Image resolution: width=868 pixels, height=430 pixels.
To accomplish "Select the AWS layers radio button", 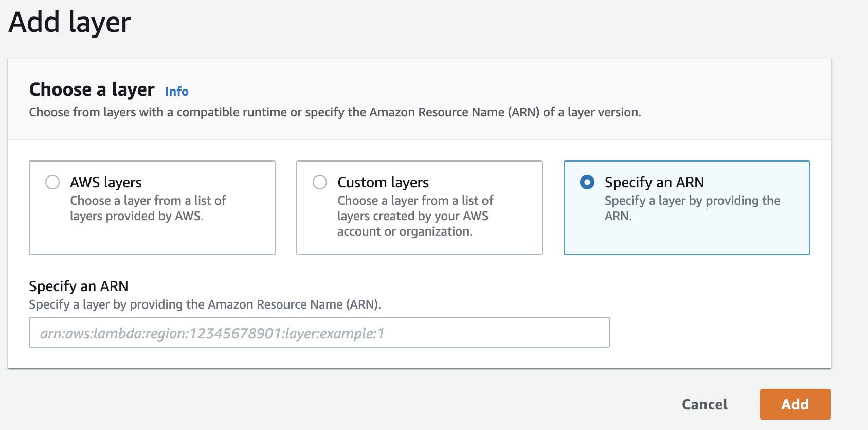I will (x=52, y=182).
